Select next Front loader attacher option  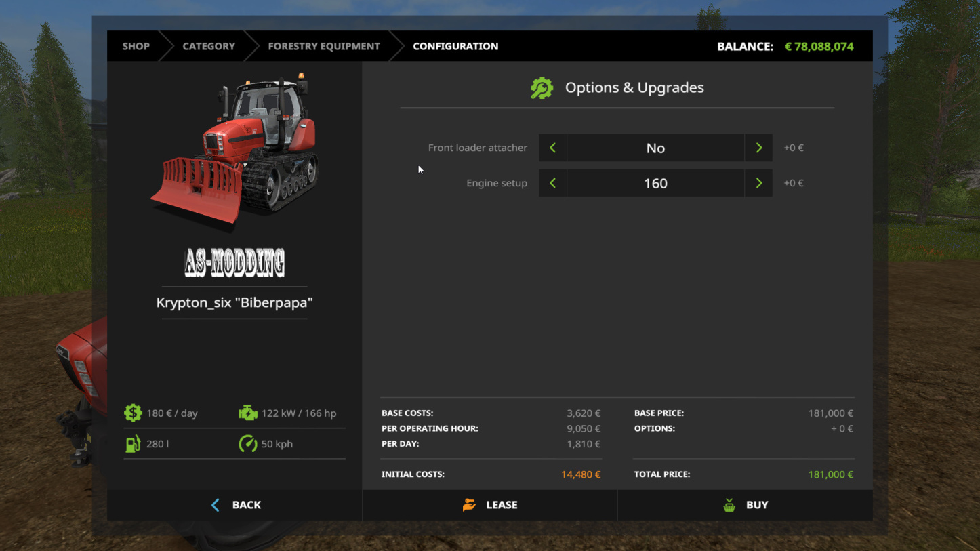pos(758,148)
